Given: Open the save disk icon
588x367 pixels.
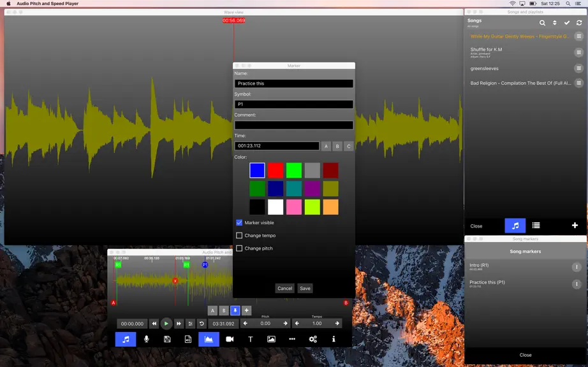Looking at the screenshot, I should coord(167,339).
